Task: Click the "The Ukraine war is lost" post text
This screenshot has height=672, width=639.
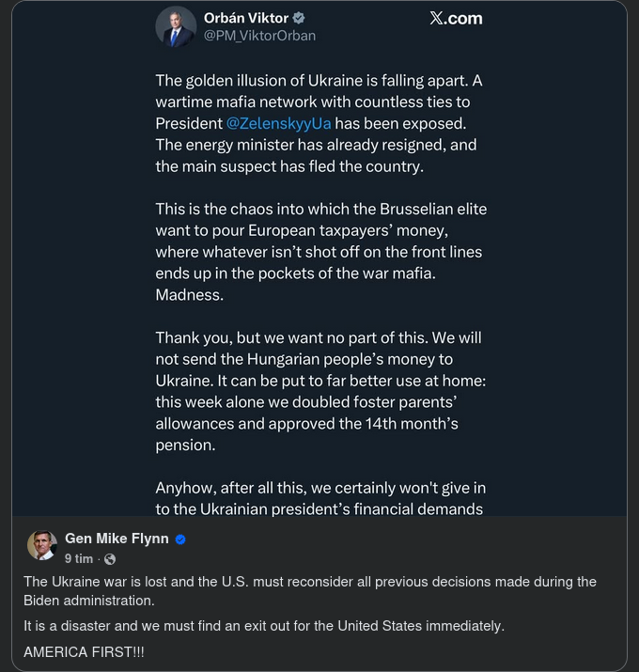Action: [x=310, y=590]
